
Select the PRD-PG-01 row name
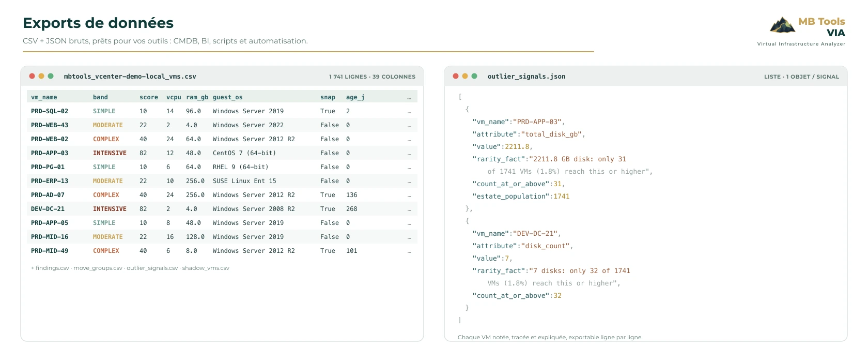[48, 167]
